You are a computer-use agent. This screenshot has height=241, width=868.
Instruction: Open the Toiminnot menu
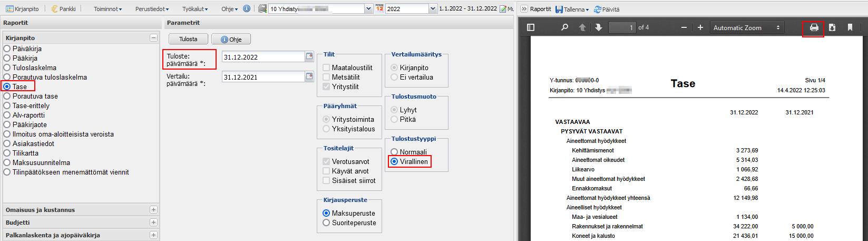[108, 9]
